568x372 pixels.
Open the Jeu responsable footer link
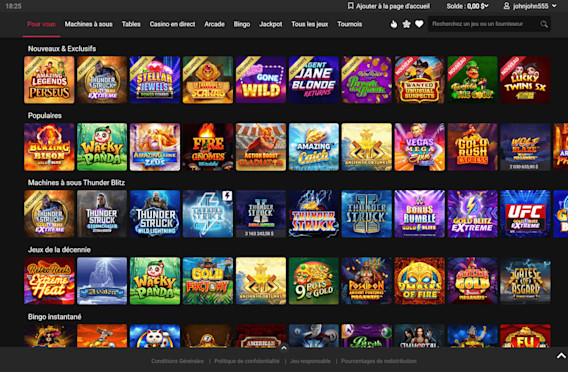(x=310, y=361)
